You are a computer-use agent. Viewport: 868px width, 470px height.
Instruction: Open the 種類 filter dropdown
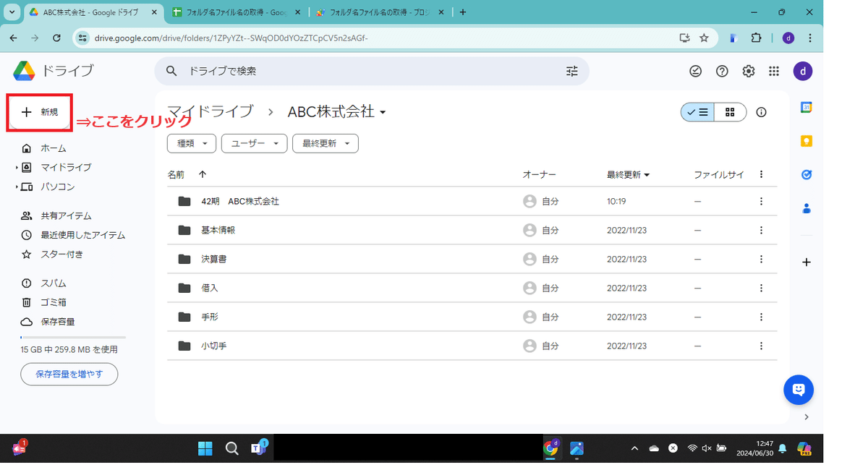click(x=192, y=143)
